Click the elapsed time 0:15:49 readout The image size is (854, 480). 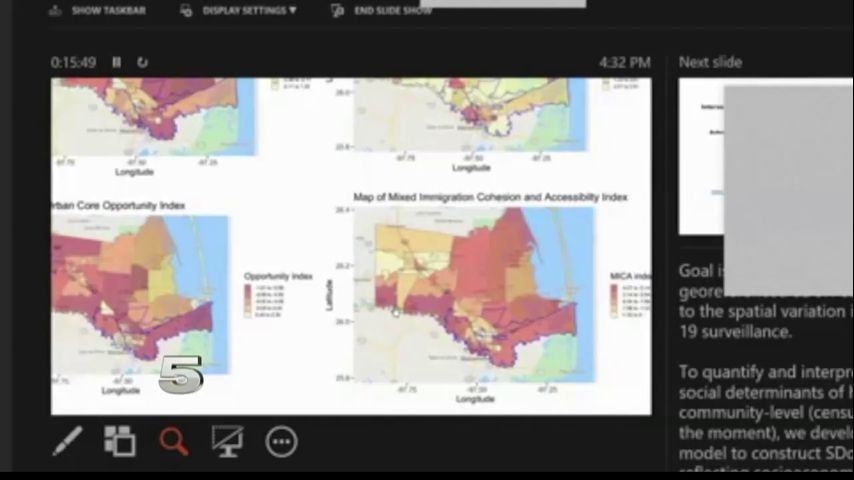(x=73, y=62)
